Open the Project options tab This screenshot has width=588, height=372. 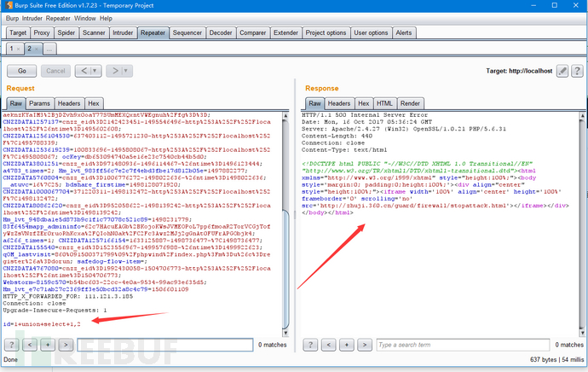pos(326,32)
